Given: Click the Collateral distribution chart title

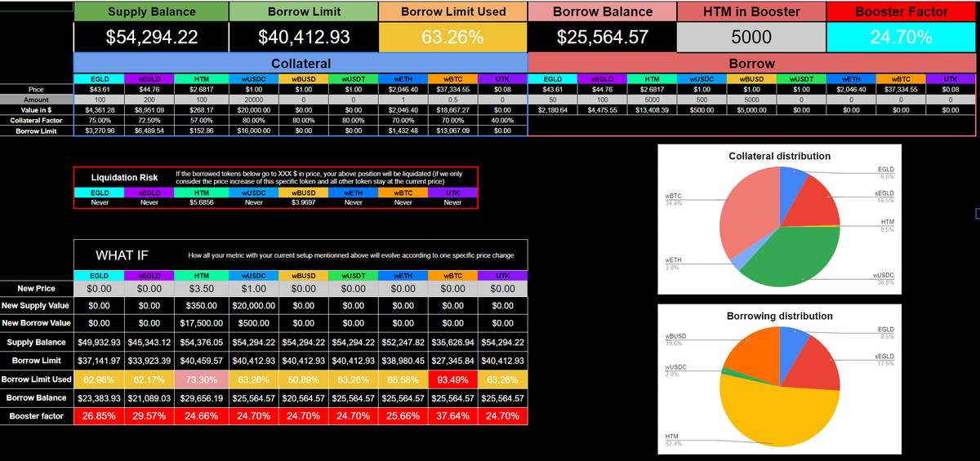Looking at the screenshot, I should pyautogui.click(x=779, y=156).
